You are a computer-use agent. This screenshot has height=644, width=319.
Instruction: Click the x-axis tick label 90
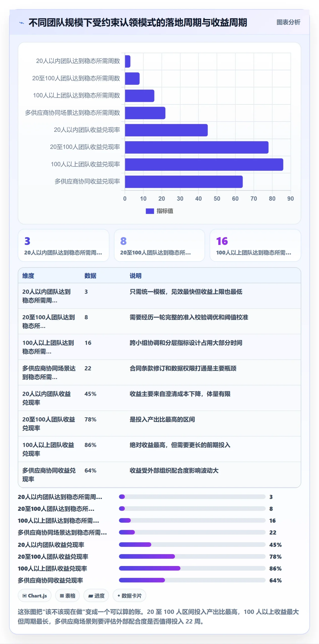coord(290,199)
